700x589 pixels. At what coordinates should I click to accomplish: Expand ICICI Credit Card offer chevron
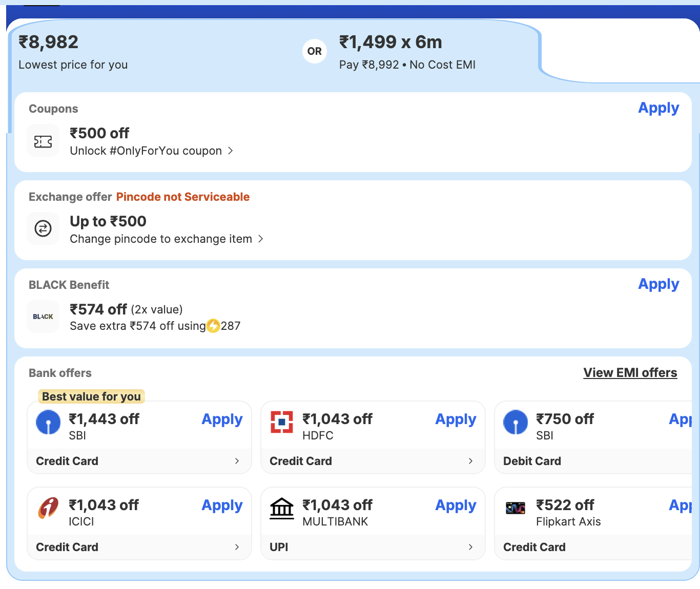point(237,547)
